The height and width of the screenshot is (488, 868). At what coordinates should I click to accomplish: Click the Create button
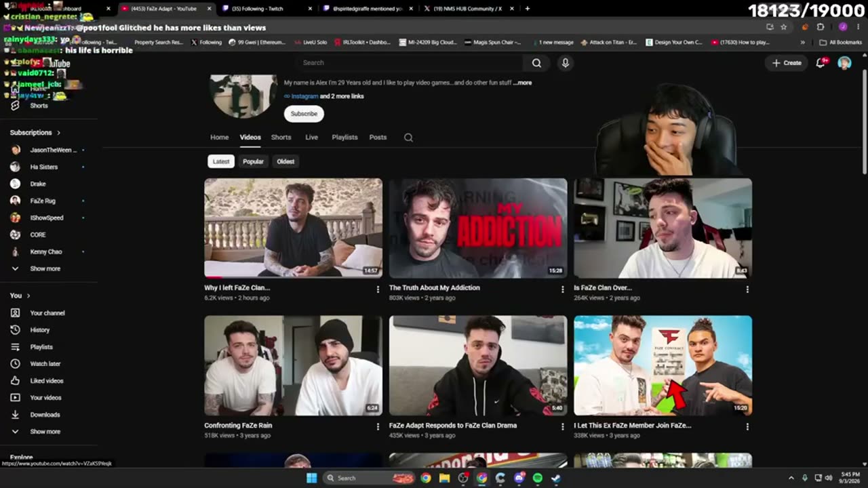click(x=787, y=63)
